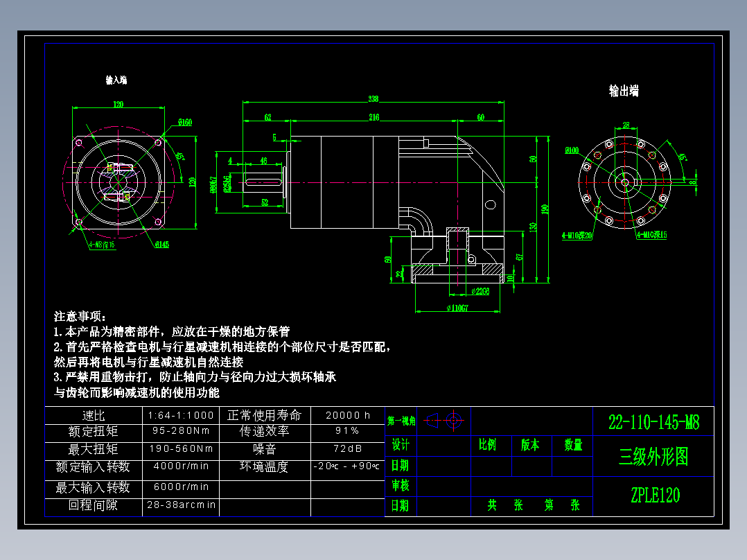Toggle the 输出端 label visibility
The width and height of the screenshot is (747, 560).
(623, 91)
